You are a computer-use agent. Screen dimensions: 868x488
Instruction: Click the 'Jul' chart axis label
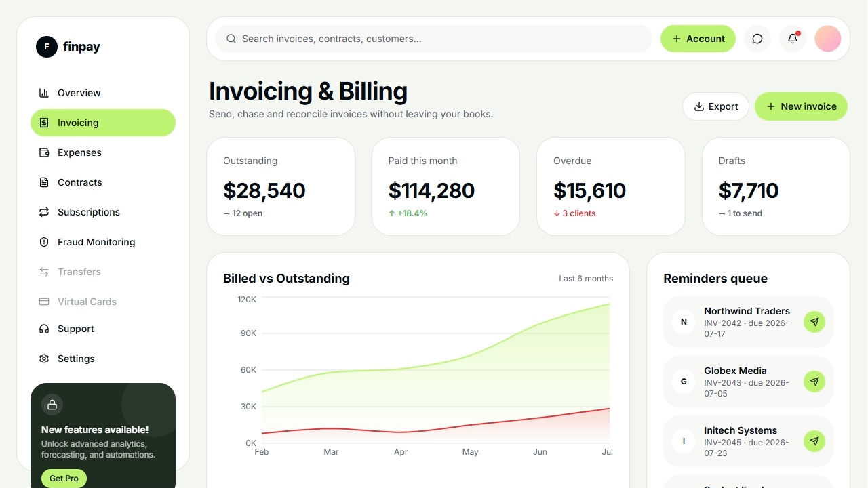[607, 452]
